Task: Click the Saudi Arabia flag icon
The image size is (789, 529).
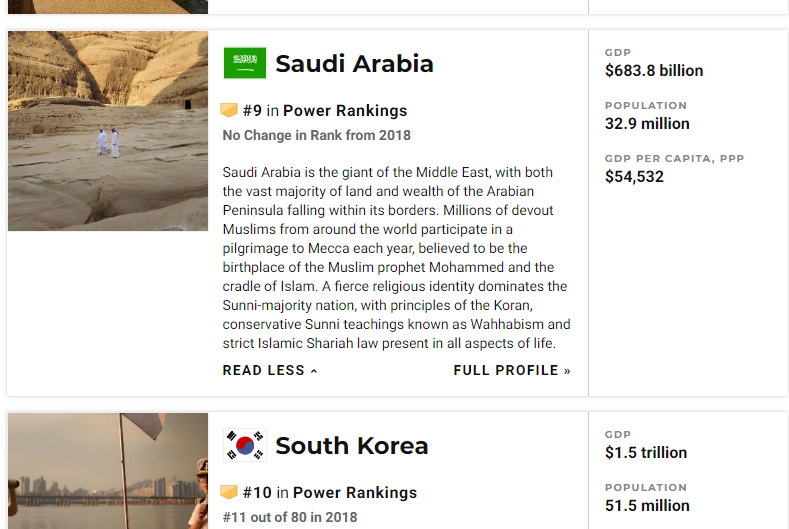Action: coord(245,63)
